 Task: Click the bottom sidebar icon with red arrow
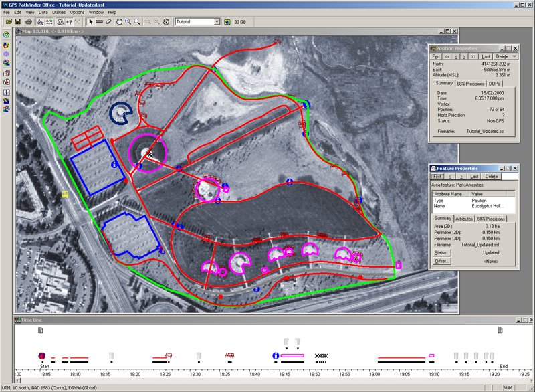pos(7,110)
